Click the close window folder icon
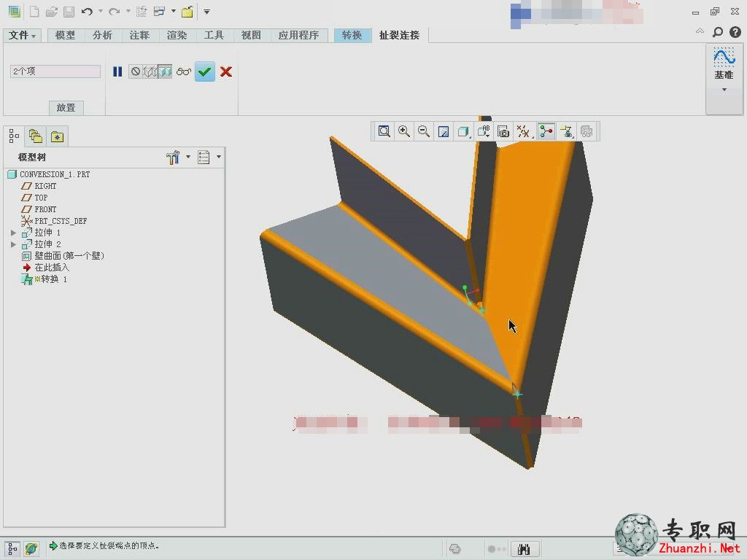Image resolution: width=747 pixels, height=560 pixels. coord(187,12)
